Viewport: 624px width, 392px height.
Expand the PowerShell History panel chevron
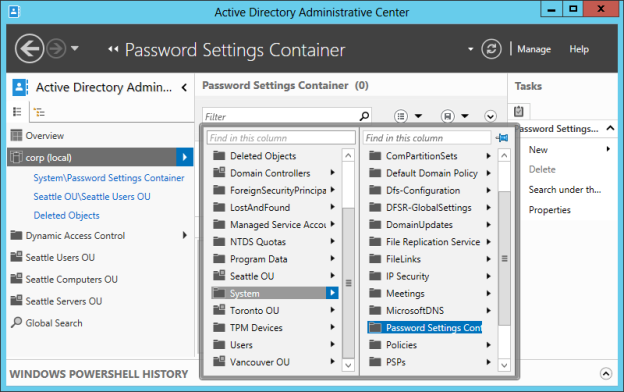click(606, 373)
